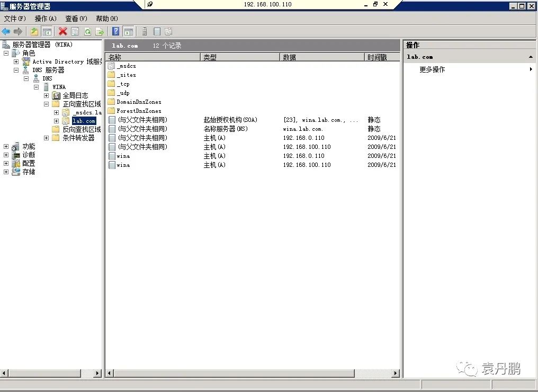Click the restore button on 192.168.100.110 bar
This screenshot has height=392, width=538.
[x=375, y=4]
